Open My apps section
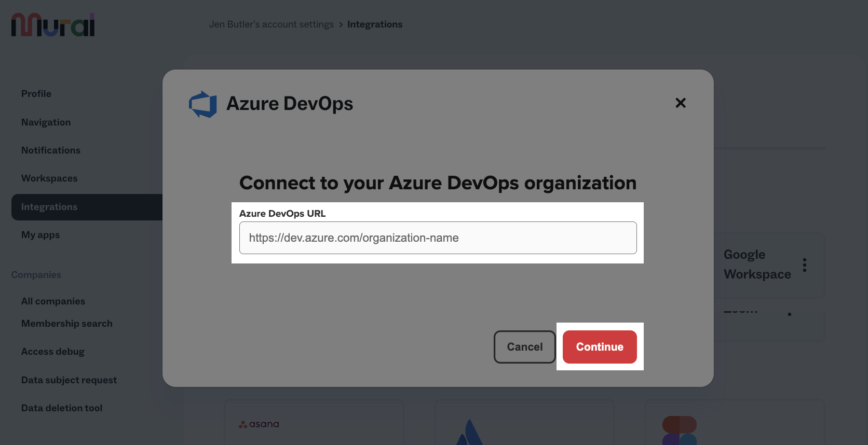Viewport: 868px width, 445px height. [40, 235]
